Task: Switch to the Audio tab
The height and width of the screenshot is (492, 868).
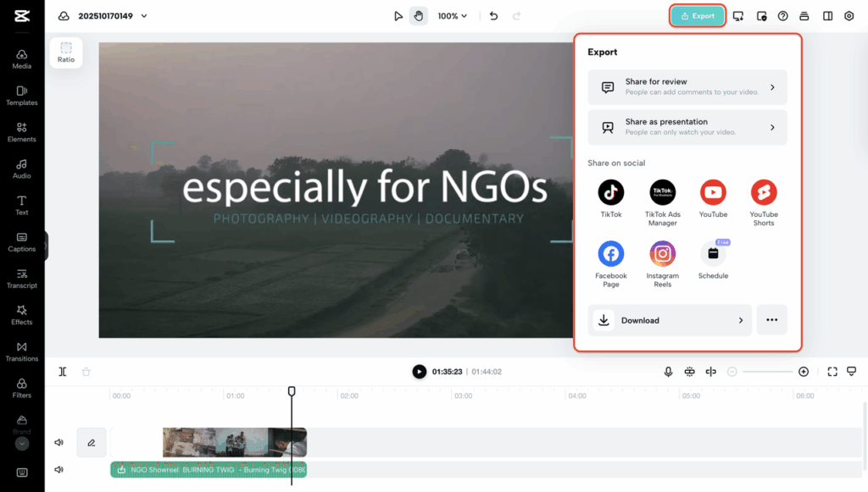Action: [x=22, y=169]
